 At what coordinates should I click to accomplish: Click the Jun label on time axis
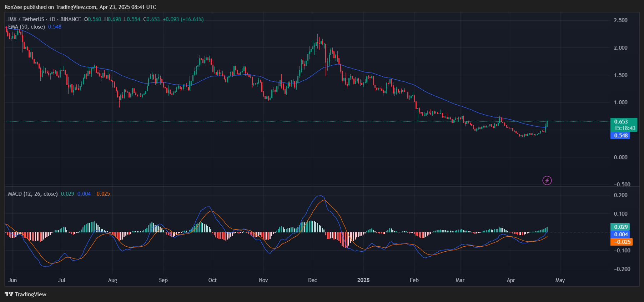tap(12, 280)
